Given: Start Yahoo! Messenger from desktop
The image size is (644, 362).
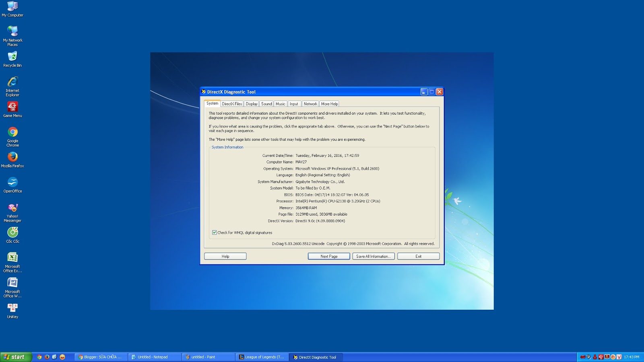Looking at the screenshot, I should pos(12,212).
